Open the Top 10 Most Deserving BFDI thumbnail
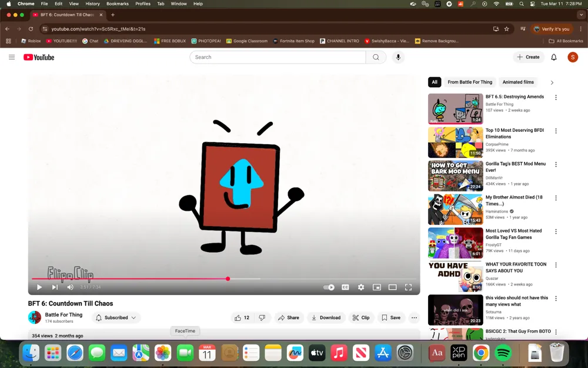 coord(455,142)
